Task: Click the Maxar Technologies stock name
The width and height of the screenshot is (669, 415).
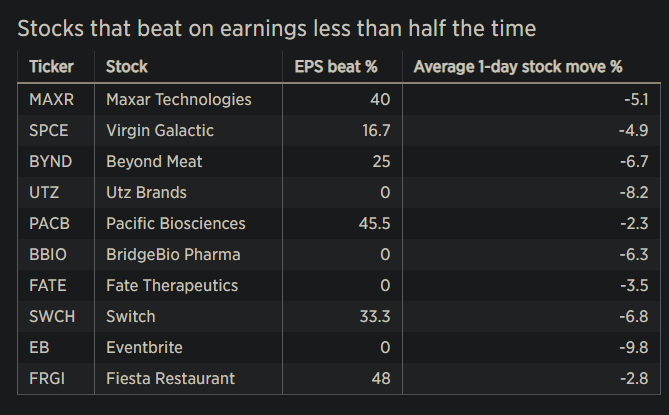Action: tap(179, 99)
